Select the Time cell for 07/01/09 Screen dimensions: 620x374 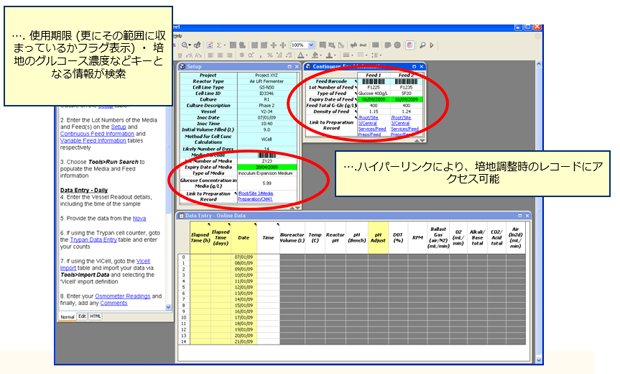coord(268,257)
